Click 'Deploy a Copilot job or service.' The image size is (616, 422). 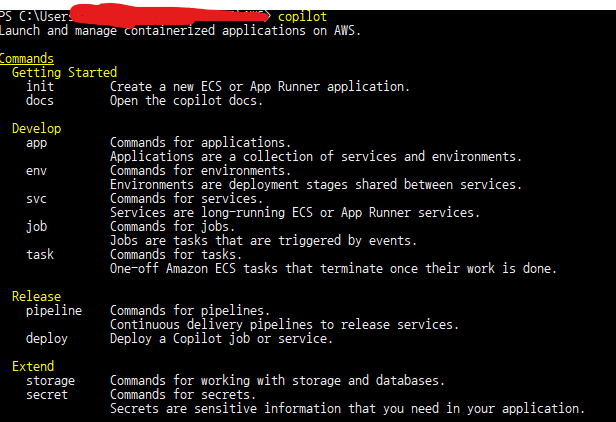[221, 339]
